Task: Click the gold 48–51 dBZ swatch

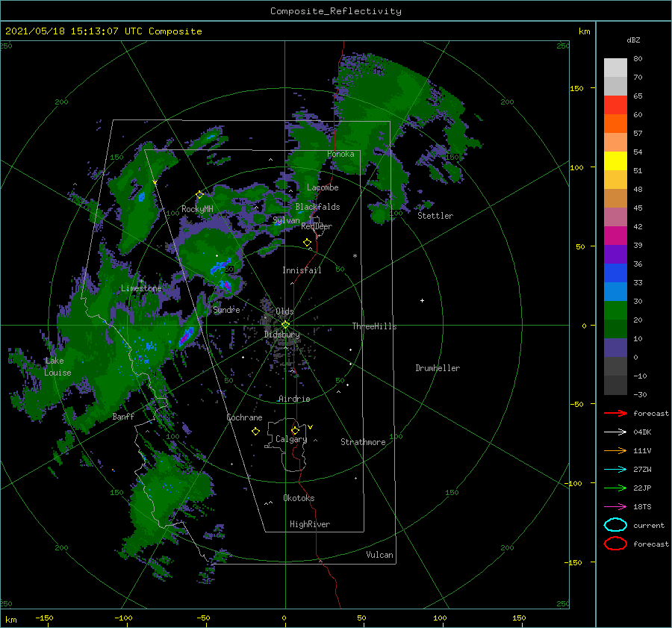Action: pos(615,180)
